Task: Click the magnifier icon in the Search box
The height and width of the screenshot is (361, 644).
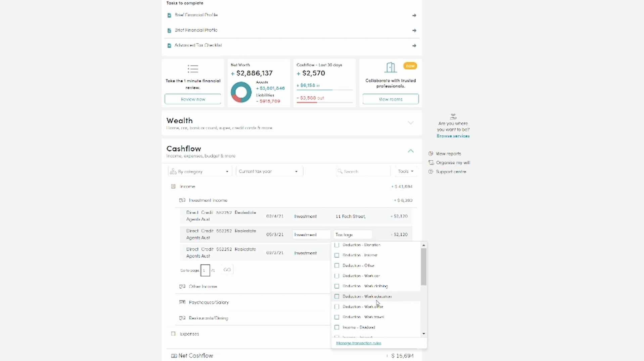Action: coord(340,171)
